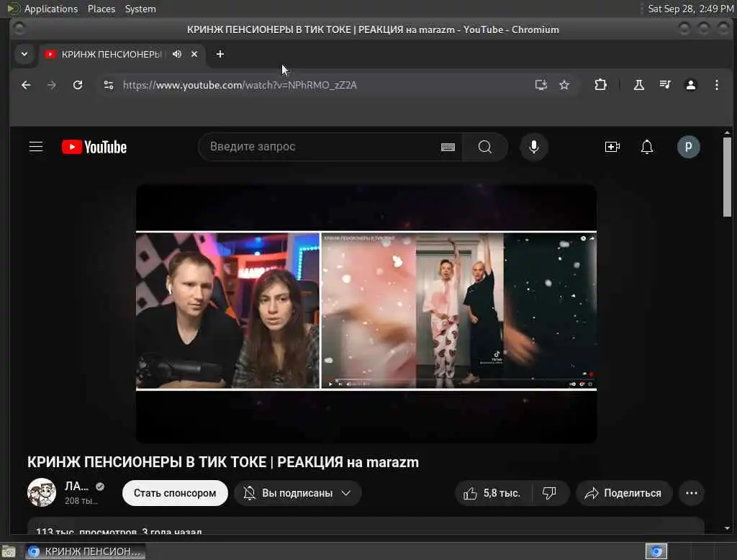Close the КРИНЖ ПЕНСИОНЕРЫ tab
Image resolution: width=737 pixels, height=560 pixels.
194,54
